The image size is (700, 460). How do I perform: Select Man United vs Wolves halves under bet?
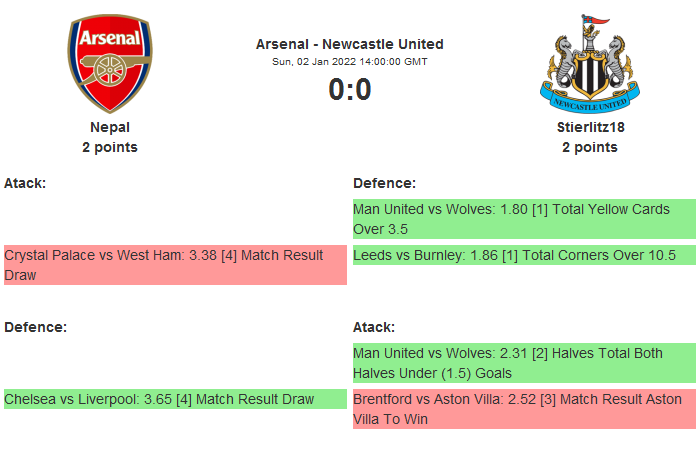point(523,363)
